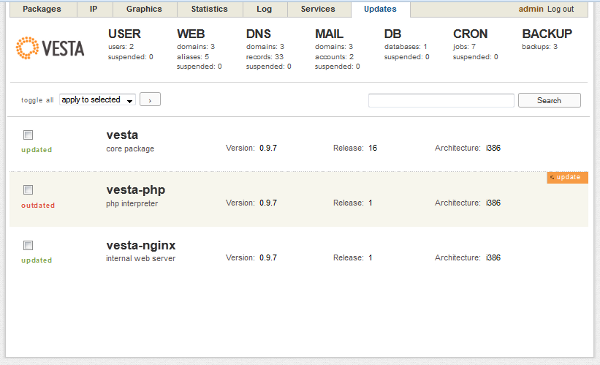This screenshot has height=365, width=600.
Task: Click the 'internal web server' description
Action: tap(140, 258)
